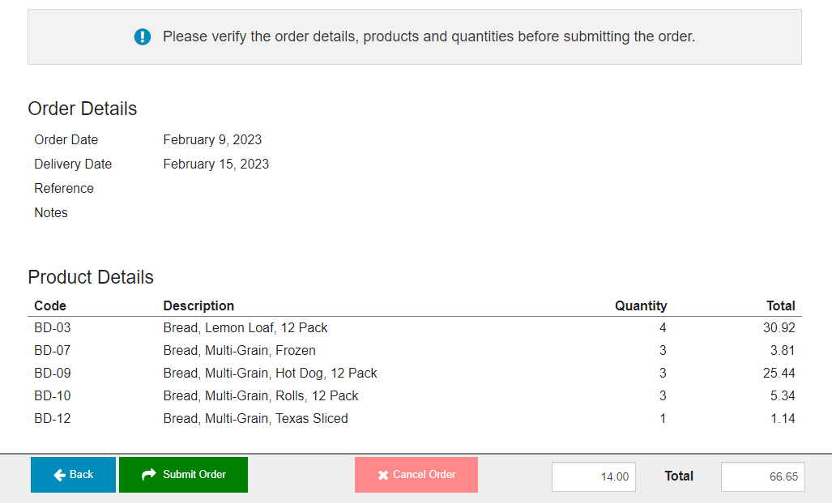Click the total amount field showing 66.65
This screenshot has width=832, height=504.
[761, 476]
